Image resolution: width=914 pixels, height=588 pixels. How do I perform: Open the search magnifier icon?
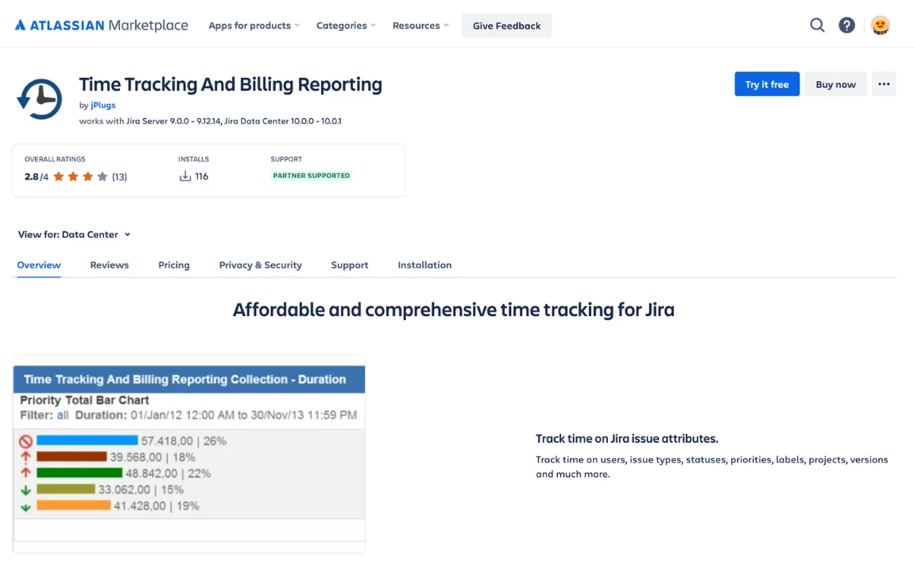click(x=817, y=25)
